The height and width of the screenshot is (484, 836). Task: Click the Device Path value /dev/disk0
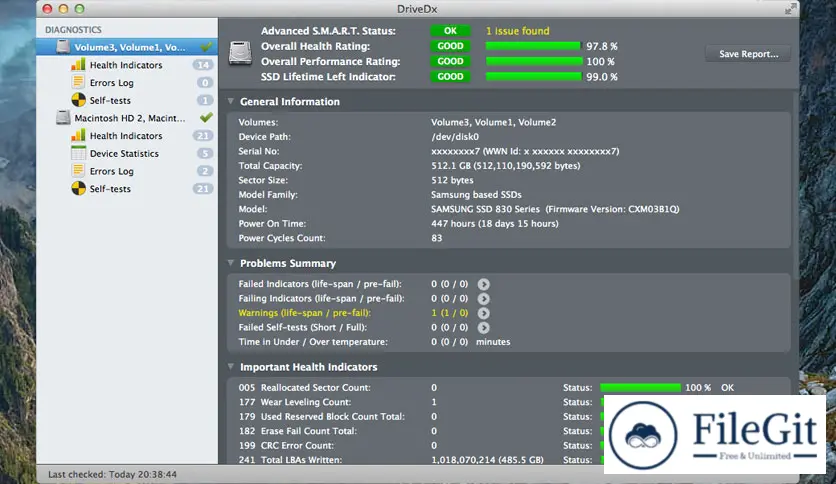pyautogui.click(x=455, y=137)
